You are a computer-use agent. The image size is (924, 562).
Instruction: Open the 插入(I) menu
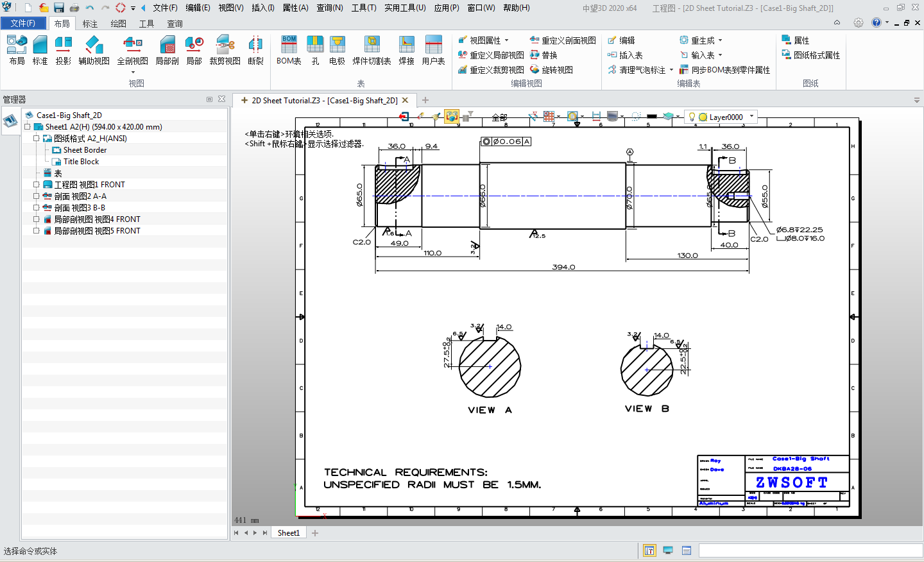262,8
